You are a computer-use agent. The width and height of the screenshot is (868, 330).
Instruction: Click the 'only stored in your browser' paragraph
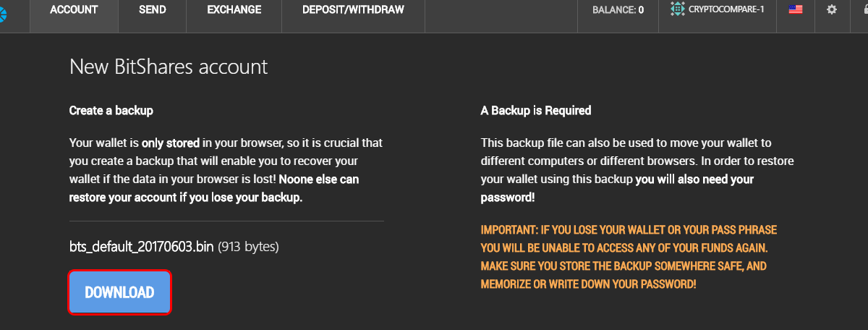(226, 169)
